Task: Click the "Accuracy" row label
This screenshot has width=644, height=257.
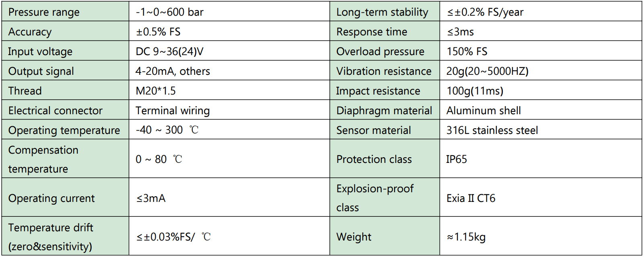Action: click(30, 32)
